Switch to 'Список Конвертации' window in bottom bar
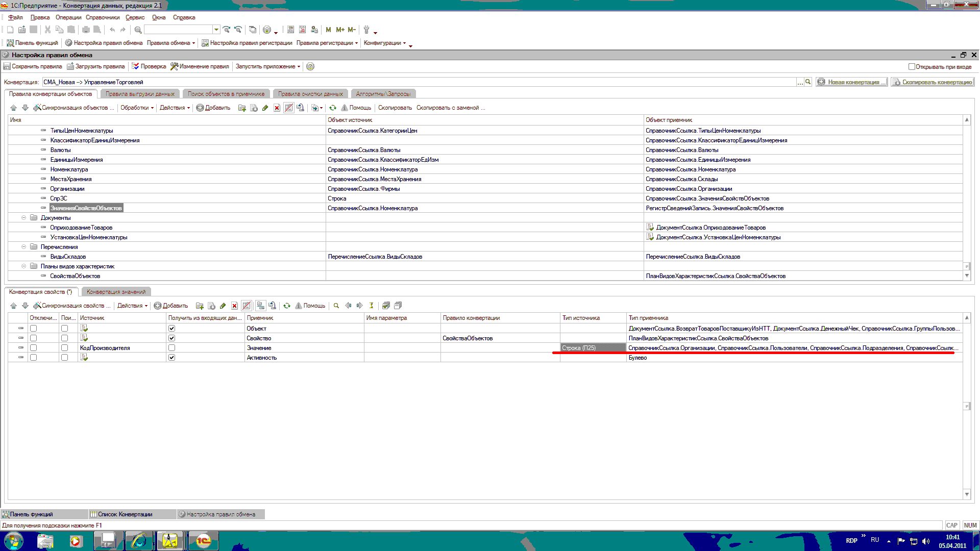Viewport: 980px width, 551px height. (132, 514)
